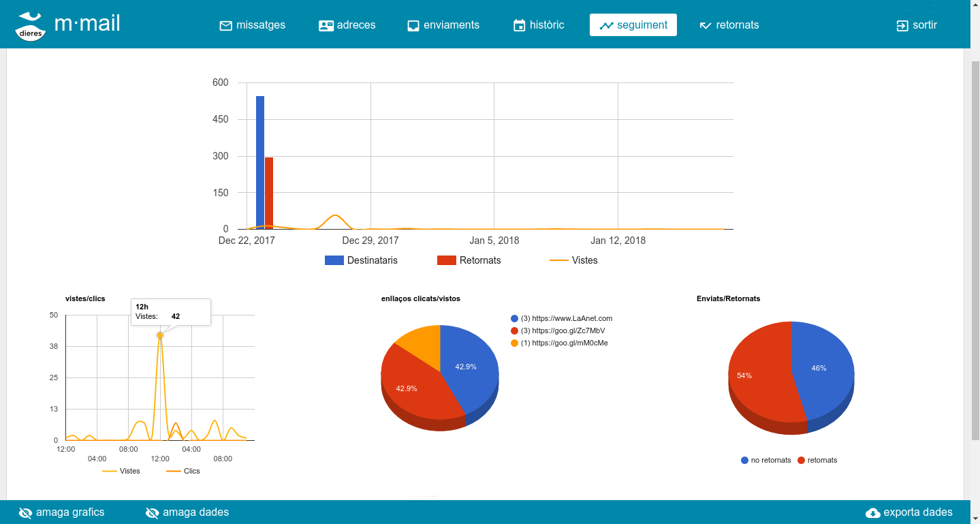
Task: Click the Clics legend in small chart
Action: pos(183,471)
